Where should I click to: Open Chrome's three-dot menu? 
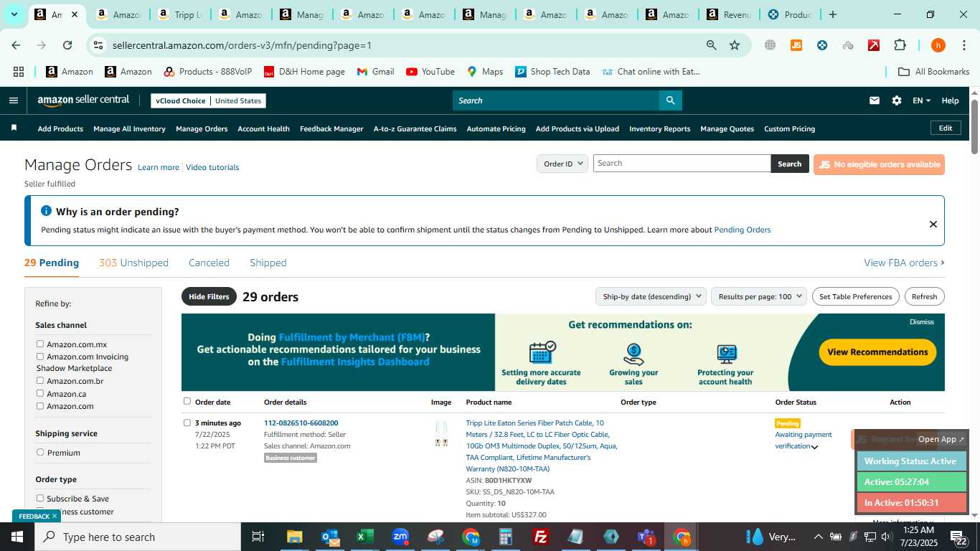point(963,45)
